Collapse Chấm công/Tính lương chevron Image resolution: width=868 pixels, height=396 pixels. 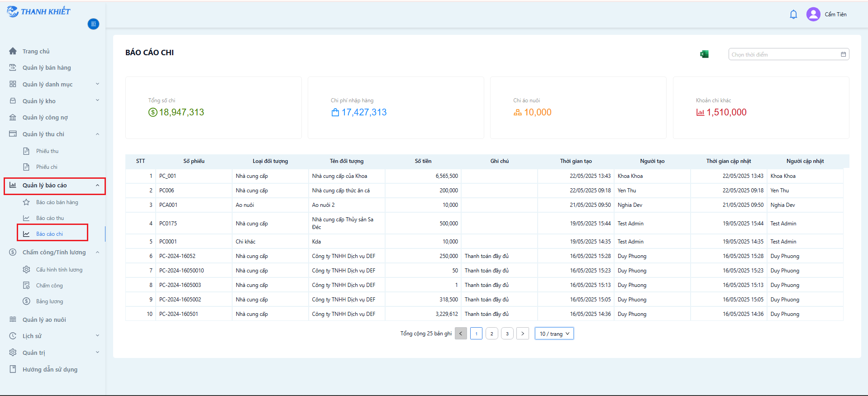97,252
